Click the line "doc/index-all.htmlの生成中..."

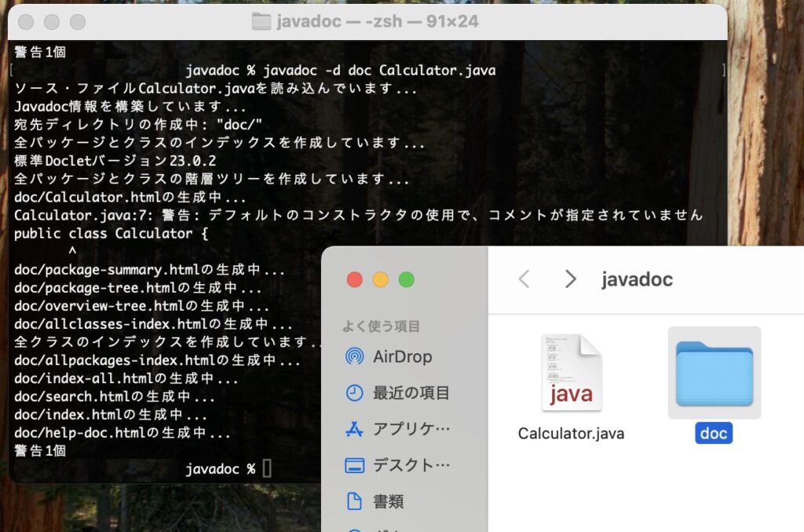point(126,378)
